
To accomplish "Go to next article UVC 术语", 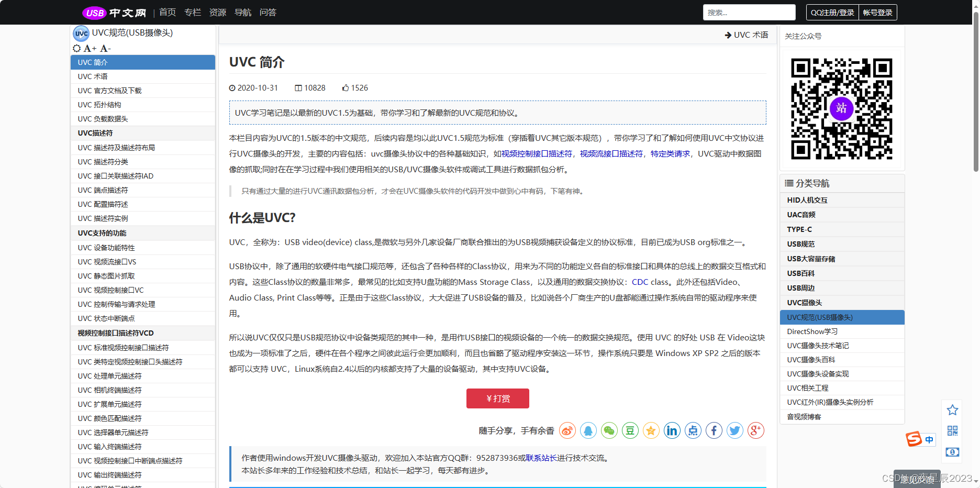I will tap(747, 35).
